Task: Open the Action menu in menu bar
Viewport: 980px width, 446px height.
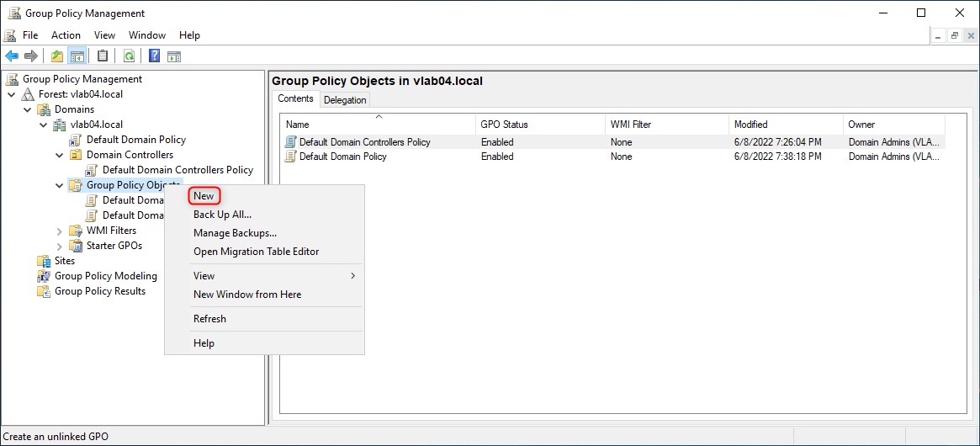Action: [66, 35]
